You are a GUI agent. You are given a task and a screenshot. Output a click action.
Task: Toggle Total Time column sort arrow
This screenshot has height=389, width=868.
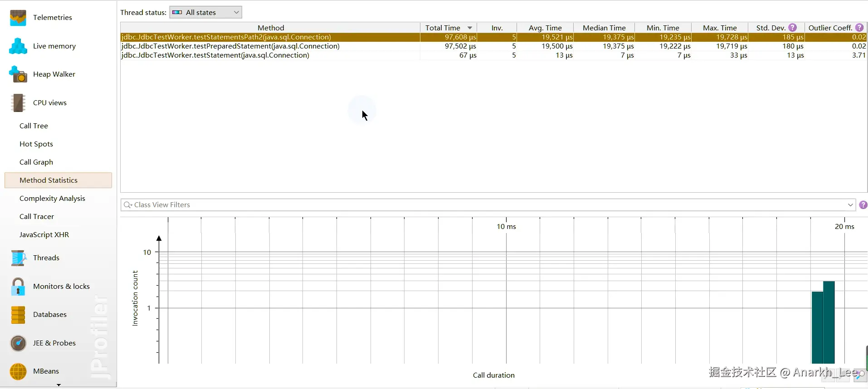click(x=470, y=28)
